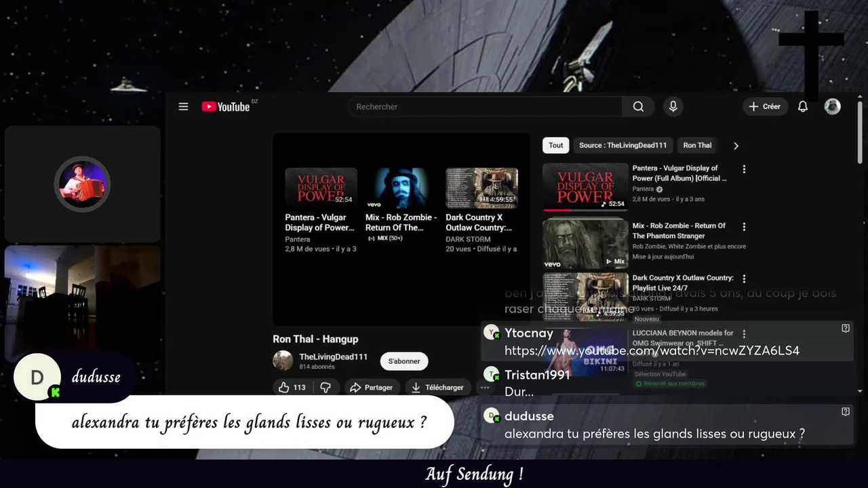Go to the YouTube home logo
The width and height of the screenshot is (868, 488).
[x=226, y=106]
